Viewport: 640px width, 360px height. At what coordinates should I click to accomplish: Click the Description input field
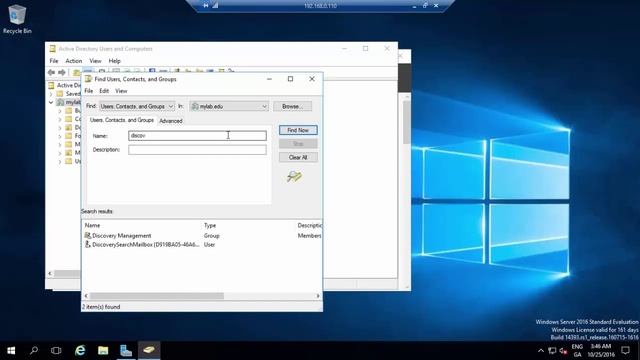197,150
